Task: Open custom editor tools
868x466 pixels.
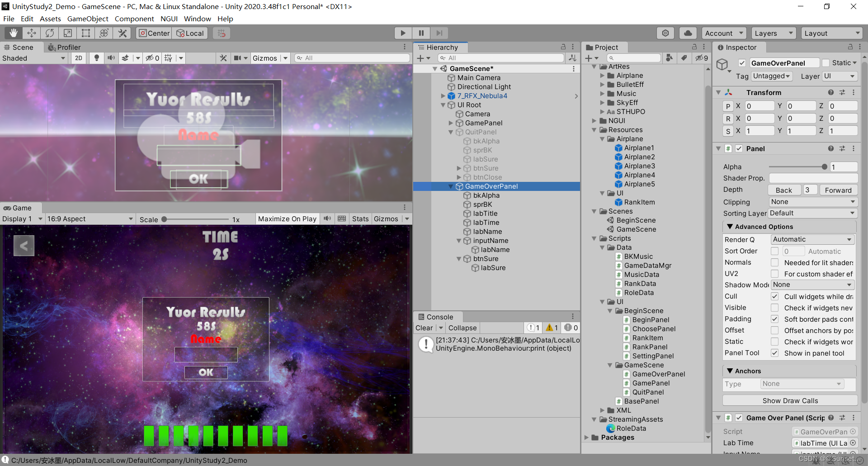Action: [122, 33]
